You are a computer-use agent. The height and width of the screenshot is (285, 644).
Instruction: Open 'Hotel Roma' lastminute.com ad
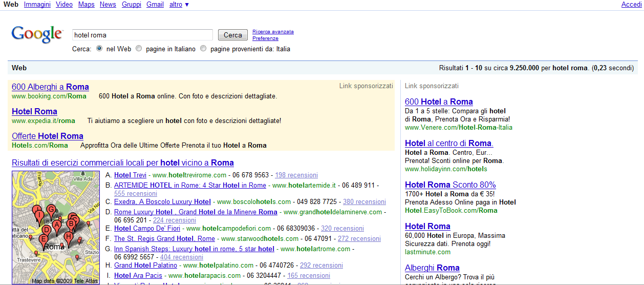(x=427, y=227)
